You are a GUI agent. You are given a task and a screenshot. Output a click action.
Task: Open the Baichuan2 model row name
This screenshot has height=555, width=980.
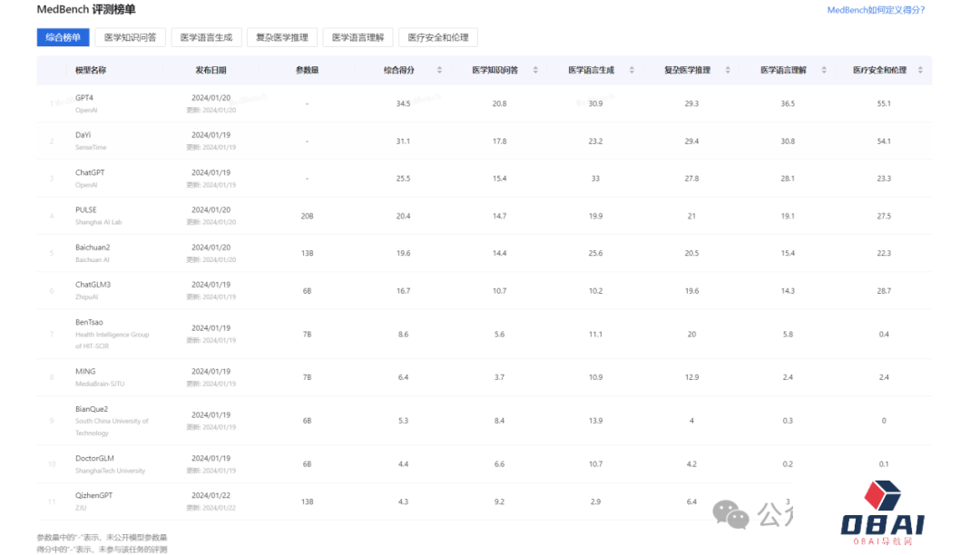tap(93, 248)
